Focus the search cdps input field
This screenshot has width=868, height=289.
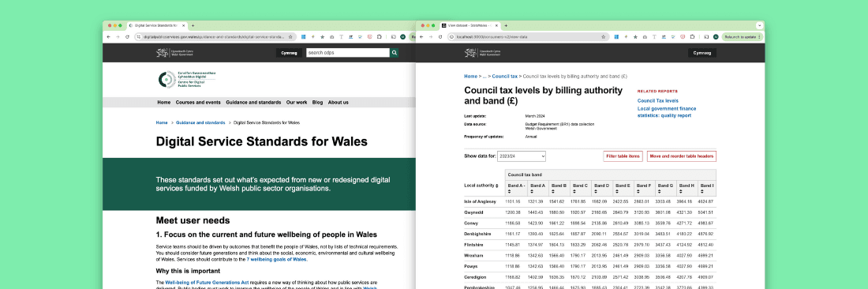pyautogui.click(x=348, y=53)
